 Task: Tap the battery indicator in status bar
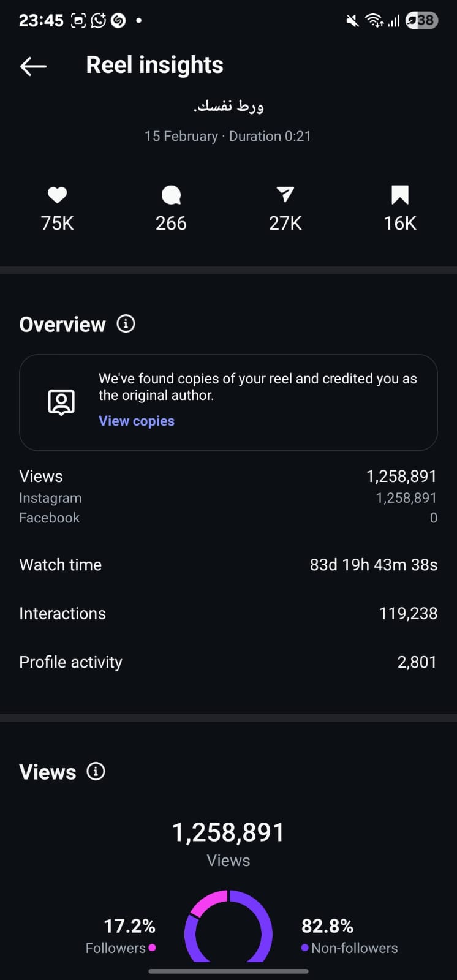[421, 20]
